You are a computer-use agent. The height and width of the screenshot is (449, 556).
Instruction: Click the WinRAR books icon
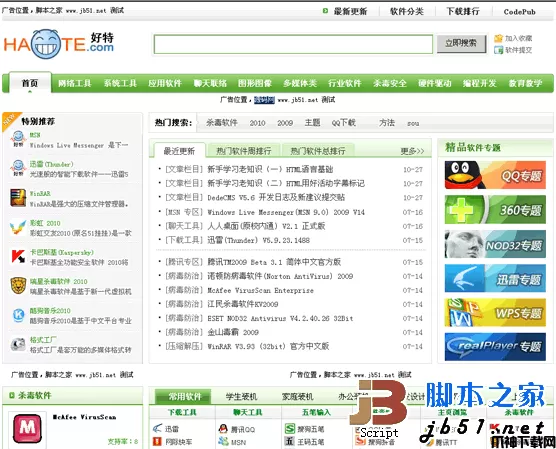(18, 198)
